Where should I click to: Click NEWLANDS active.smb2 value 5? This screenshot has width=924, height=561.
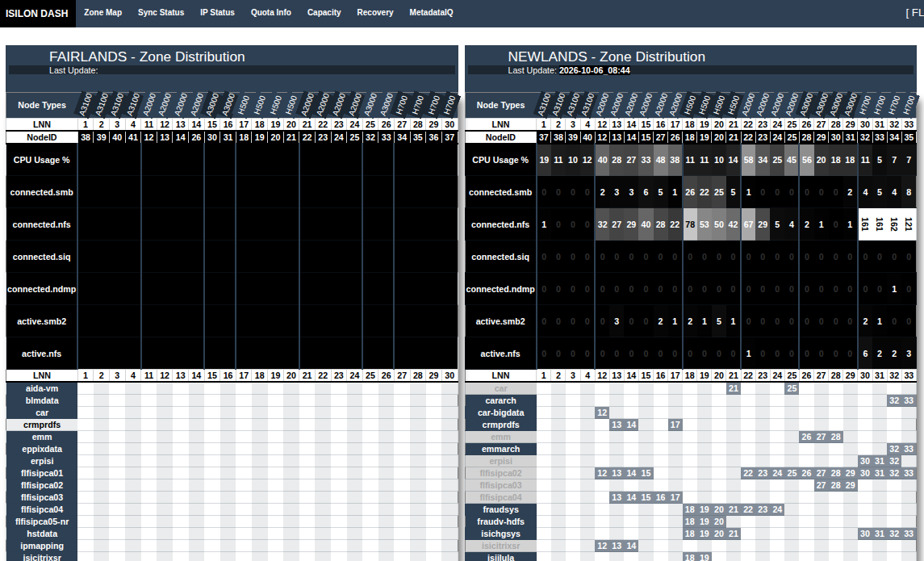[x=719, y=322]
